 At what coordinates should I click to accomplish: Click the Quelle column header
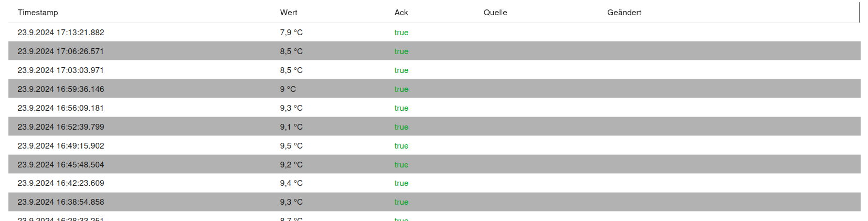[495, 13]
